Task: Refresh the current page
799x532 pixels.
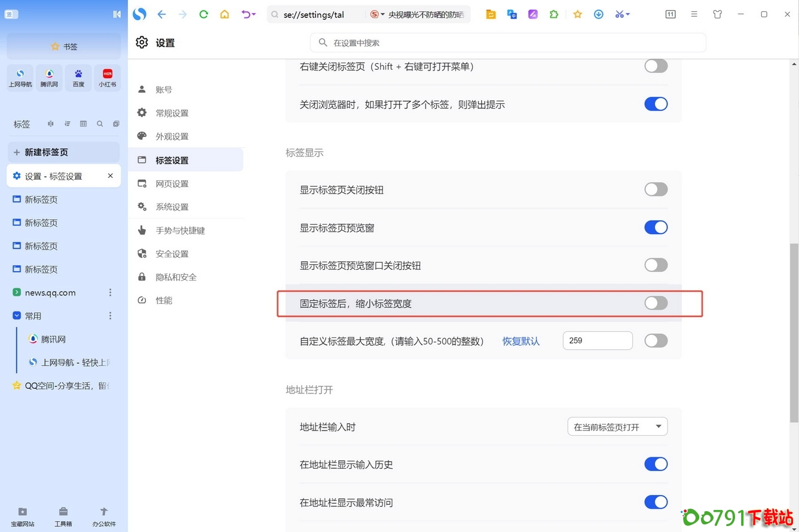Action: tap(203, 14)
